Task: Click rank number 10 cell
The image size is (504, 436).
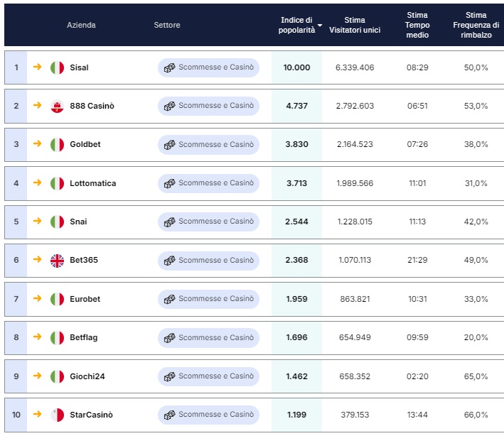Action: click(16, 415)
